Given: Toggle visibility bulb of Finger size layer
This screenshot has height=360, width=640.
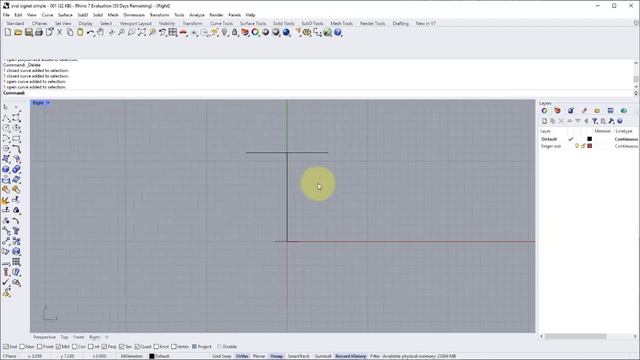Looking at the screenshot, I should coord(577,146).
